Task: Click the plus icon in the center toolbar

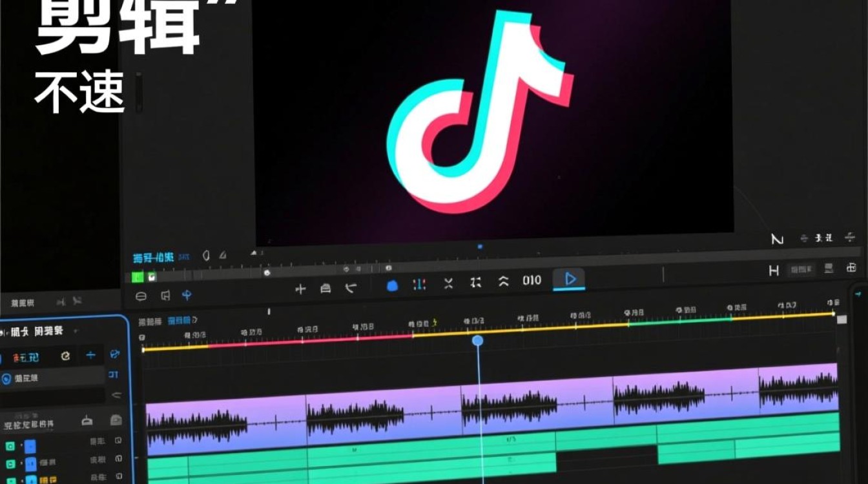Action: [x=300, y=289]
